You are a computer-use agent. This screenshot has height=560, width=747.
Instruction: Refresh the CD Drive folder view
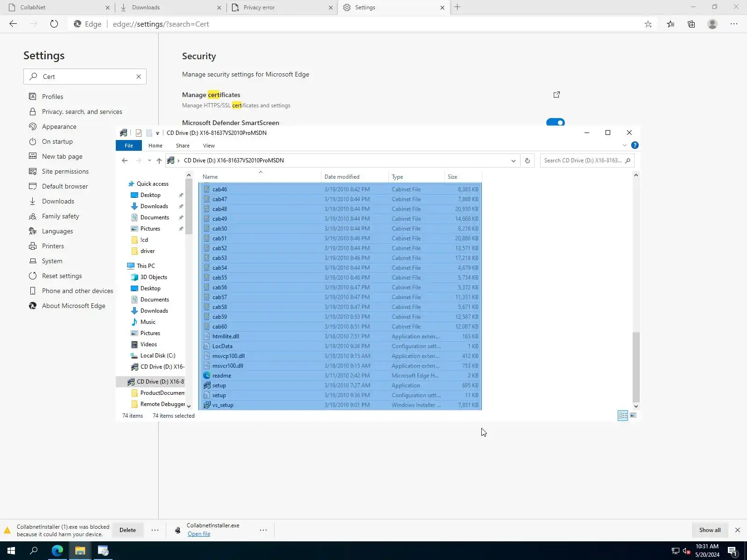pyautogui.click(x=528, y=161)
